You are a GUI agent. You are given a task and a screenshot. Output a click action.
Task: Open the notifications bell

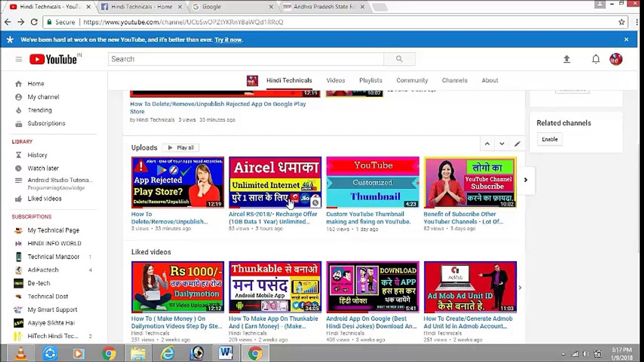pos(596,59)
